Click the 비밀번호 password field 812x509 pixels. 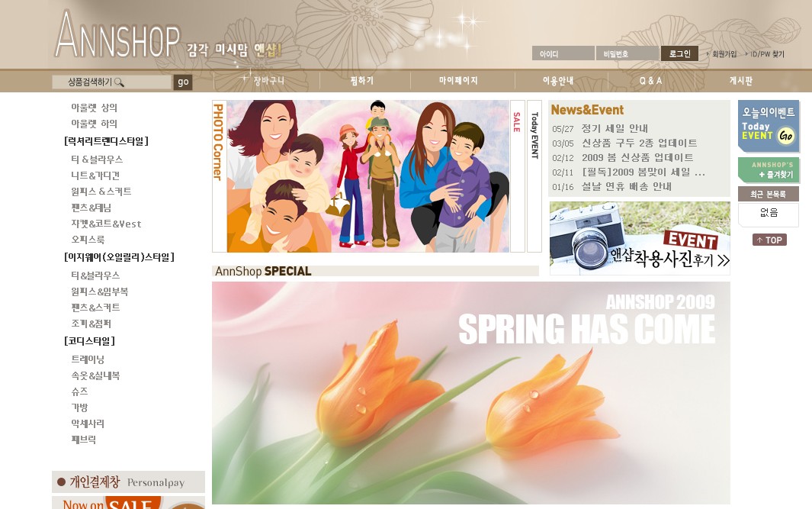(627, 53)
